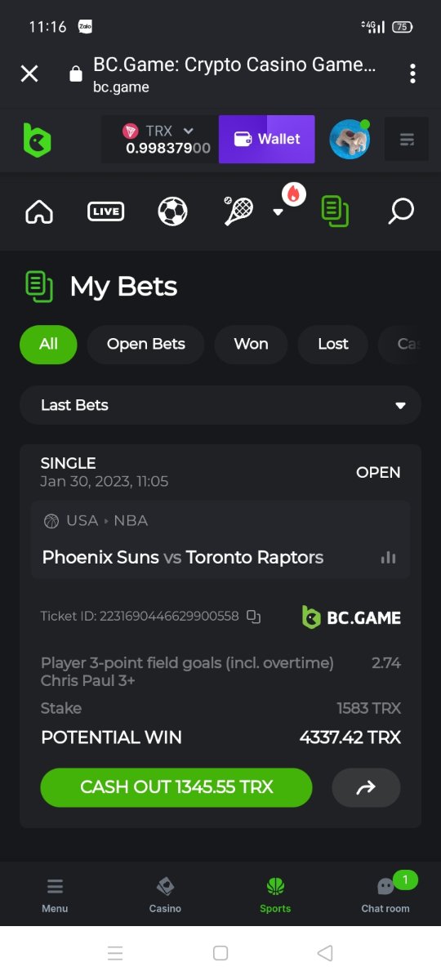
Task: Open the BC.Game logo home link
Action: coord(37,140)
